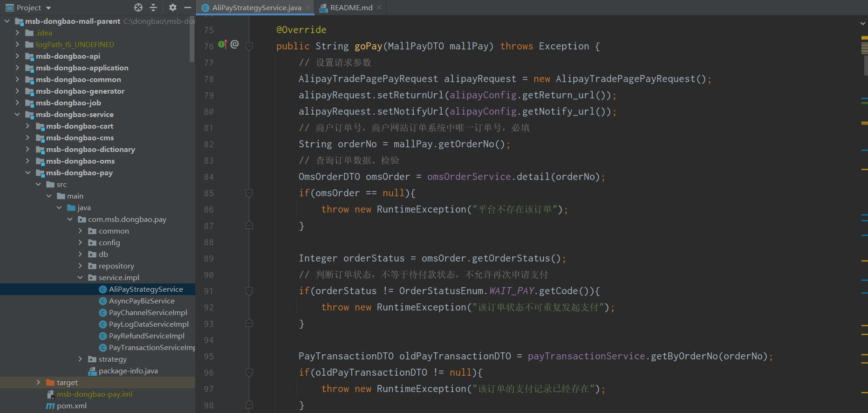Click the collapse all icon in Project panel
Viewport: 868px width, 413px height.
153,7
